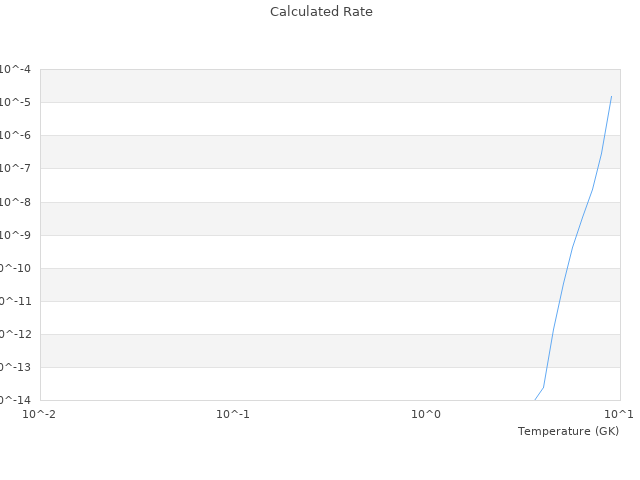
Task: Click the 10^-7 y-axis tick label
Action: coord(16,168)
